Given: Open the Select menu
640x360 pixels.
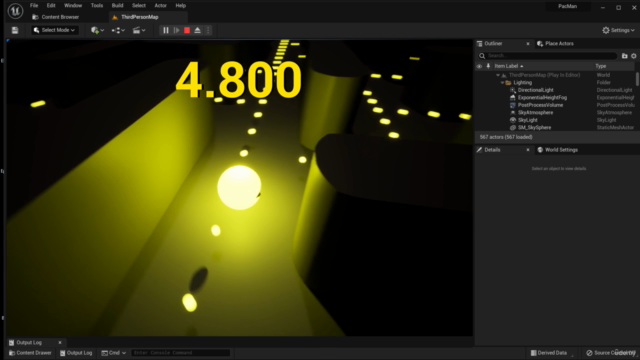Looking at the screenshot, I should click(x=139, y=6).
